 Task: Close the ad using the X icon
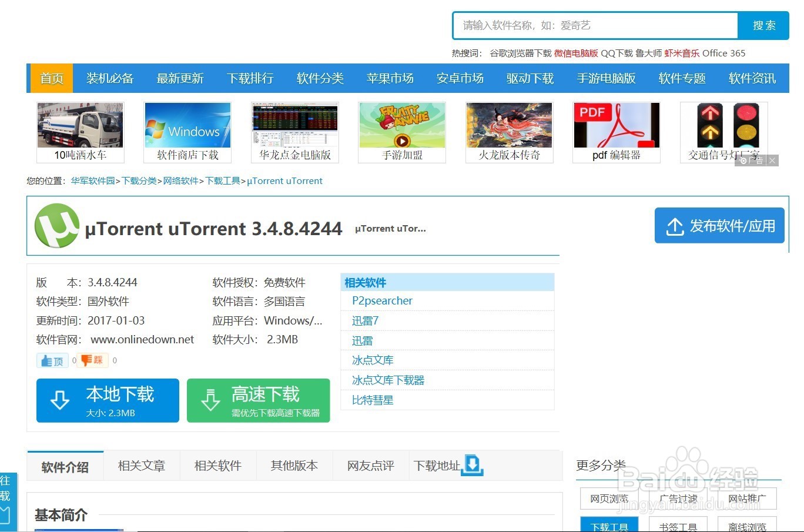click(772, 160)
